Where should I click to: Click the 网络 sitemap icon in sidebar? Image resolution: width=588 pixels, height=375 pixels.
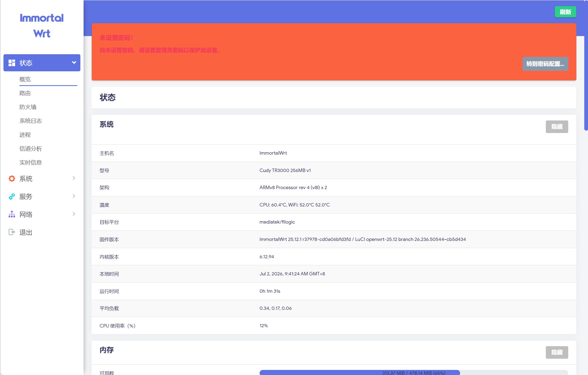12,214
